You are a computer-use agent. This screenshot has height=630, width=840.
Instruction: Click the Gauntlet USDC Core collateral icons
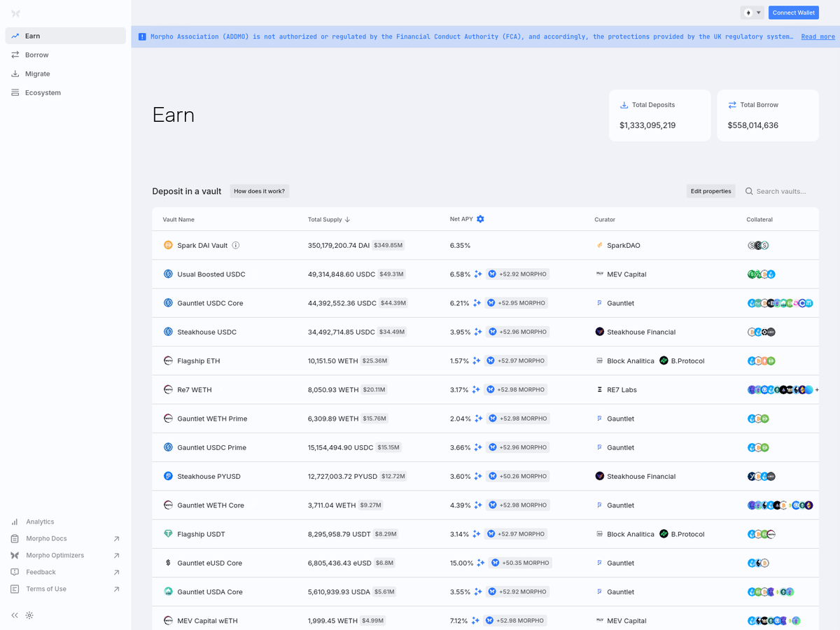pyautogui.click(x=780, y=303)
